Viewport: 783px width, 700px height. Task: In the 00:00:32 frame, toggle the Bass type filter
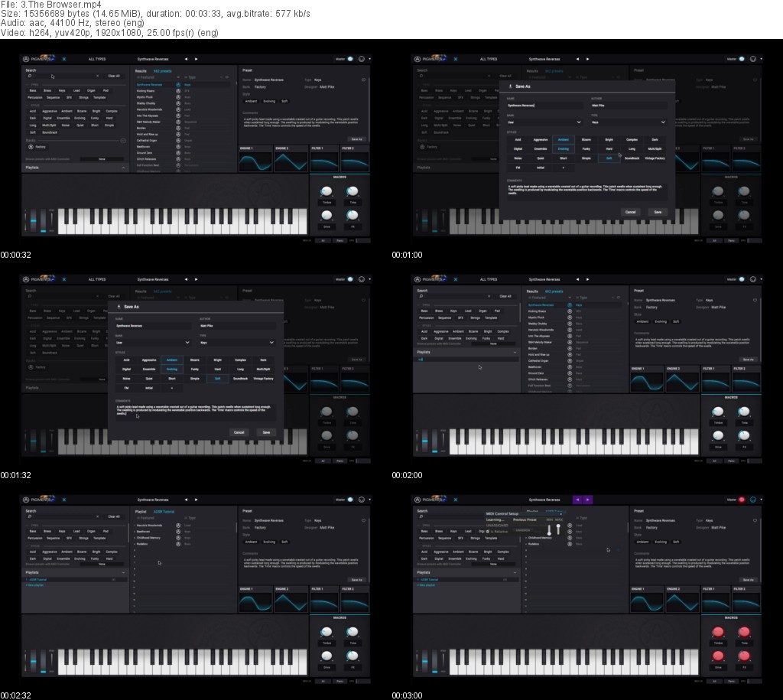pyautogui.click(x=33, y=91)
